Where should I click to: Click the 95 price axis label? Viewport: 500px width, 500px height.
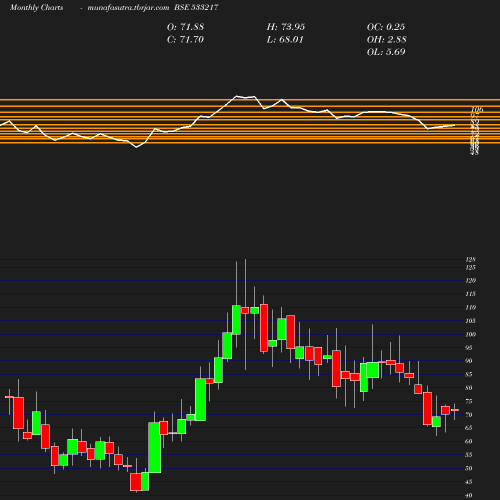469,348
